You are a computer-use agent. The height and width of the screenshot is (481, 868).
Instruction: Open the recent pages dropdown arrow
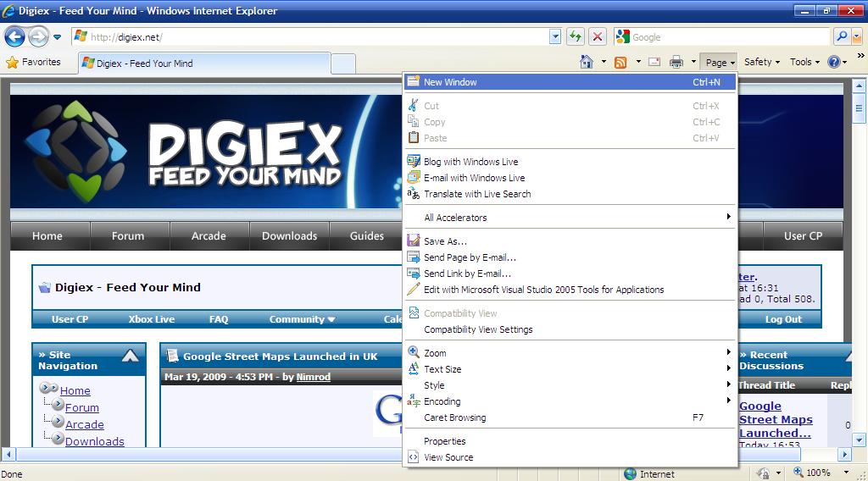57,37
